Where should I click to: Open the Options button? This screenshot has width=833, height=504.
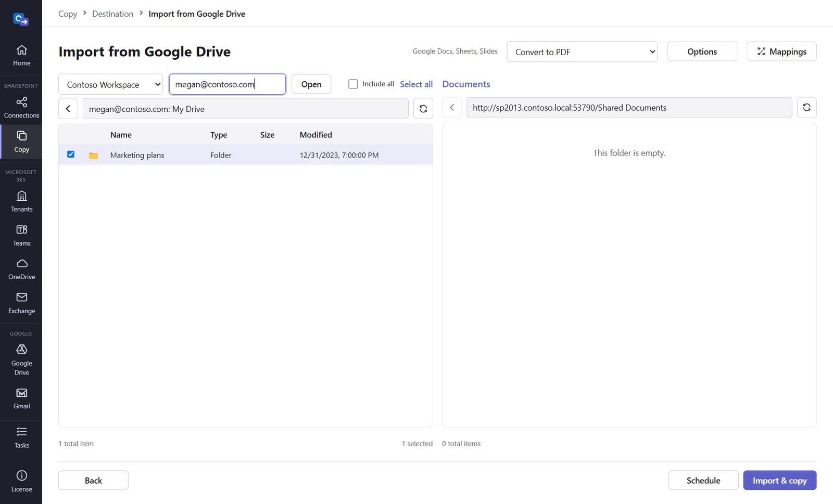[702, 51]
